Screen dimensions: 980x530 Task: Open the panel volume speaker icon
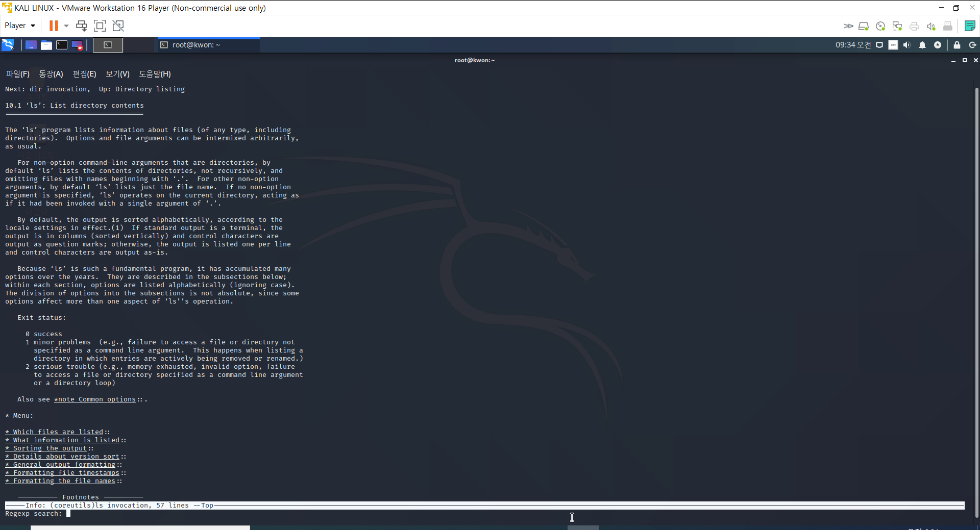(x=907, y=45)
